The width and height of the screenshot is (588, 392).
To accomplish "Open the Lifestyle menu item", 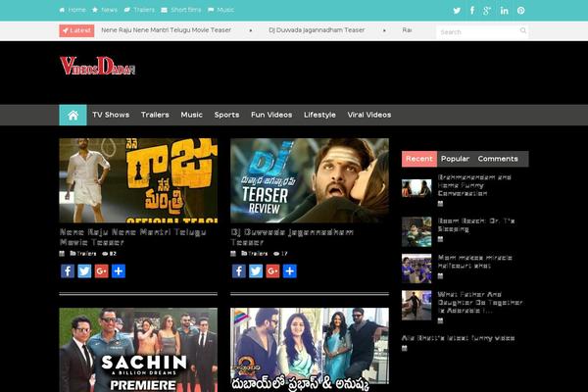I will click(x=319, y=115).
